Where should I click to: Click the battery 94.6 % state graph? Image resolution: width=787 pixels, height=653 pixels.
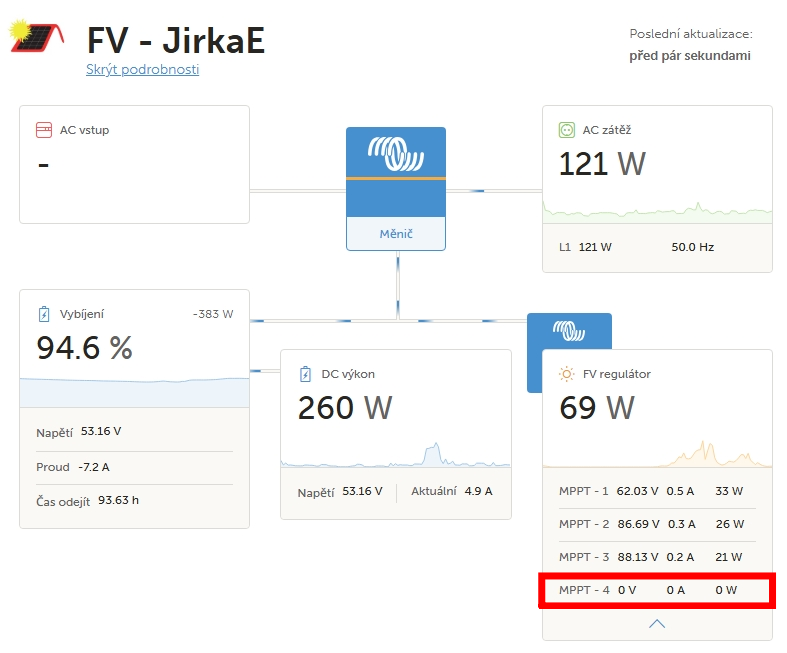[x=135, y=393]
